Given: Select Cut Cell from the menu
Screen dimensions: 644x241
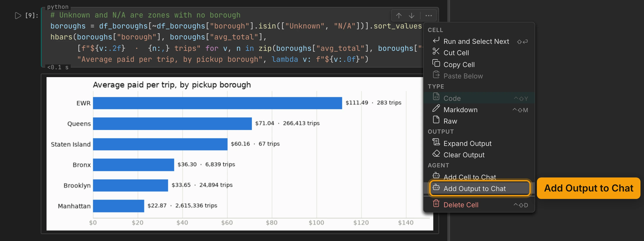Looking at the screenshot, I should [x=479, y=53].
